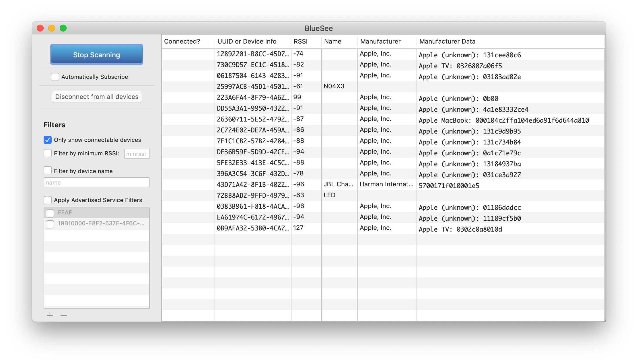Click the device name filter text field
This screenshot has height=364, width=638.
click(x=96, y=183)
